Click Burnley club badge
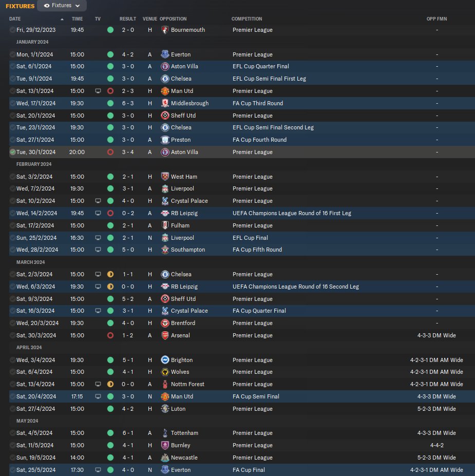This screenshot has height=476, width=475. point(165,445)
